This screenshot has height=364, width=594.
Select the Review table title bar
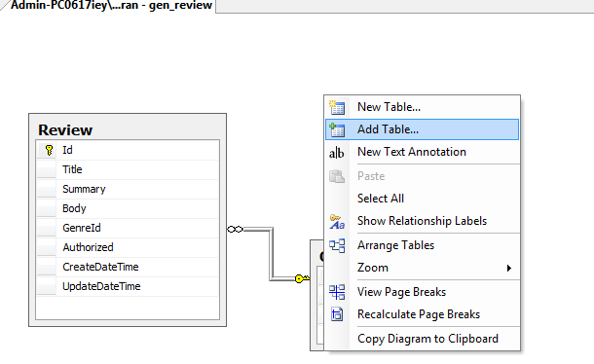pos(128,129)
